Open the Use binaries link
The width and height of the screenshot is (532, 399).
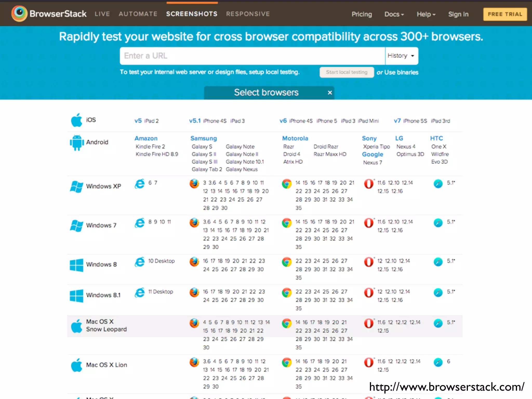click(x=401, y=72)
